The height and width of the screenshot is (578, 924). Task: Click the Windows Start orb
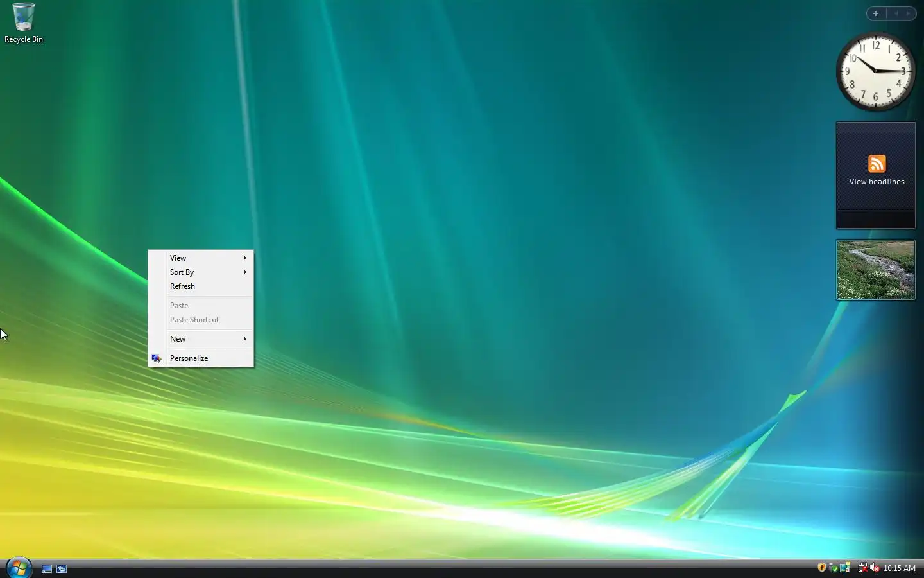click(x=19, y=568)
